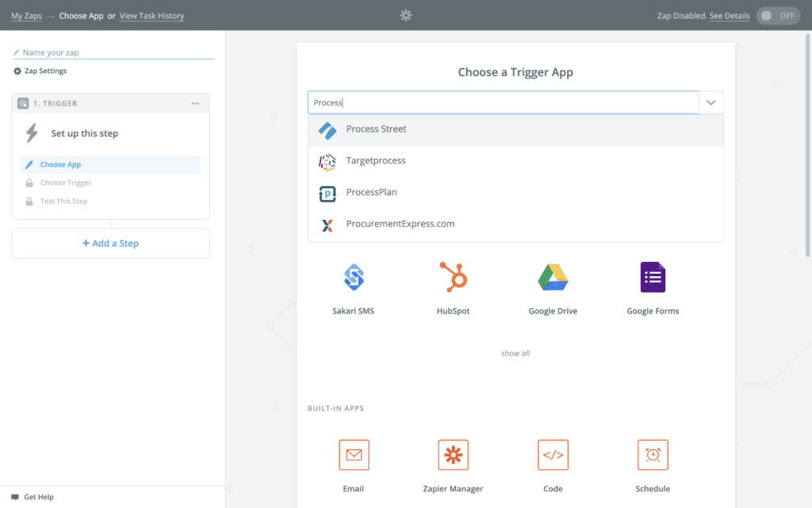This screenshot has height=508, width=812.
Task: Click the Google Forms label
Action: click(653, 311)
